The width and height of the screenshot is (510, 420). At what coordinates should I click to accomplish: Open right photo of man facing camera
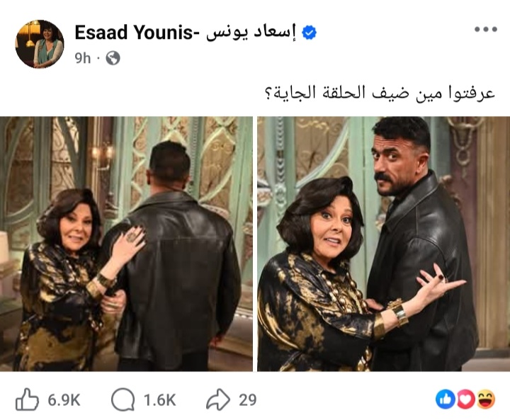[383, 244]
